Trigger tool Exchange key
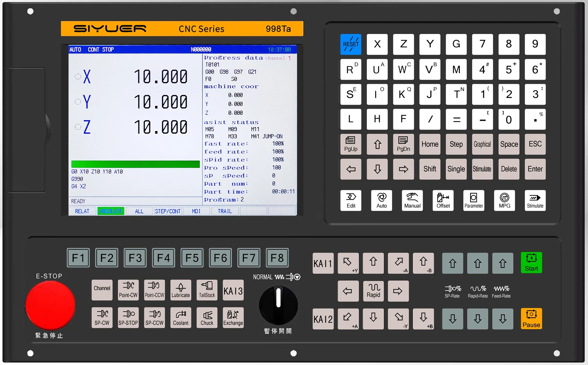This screenshot has height=365, width=588. click(x=233, y=318)
